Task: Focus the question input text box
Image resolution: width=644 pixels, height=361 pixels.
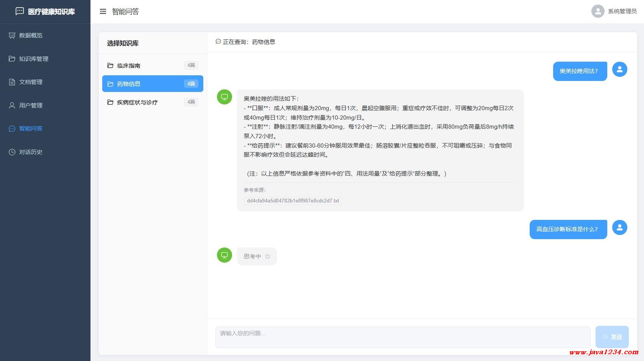Action: tap(402, 337)
